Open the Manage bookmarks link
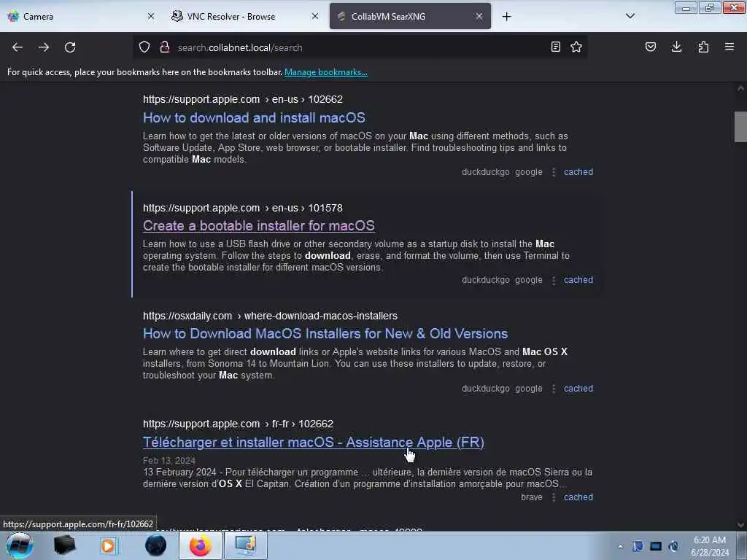 point(326,72)
